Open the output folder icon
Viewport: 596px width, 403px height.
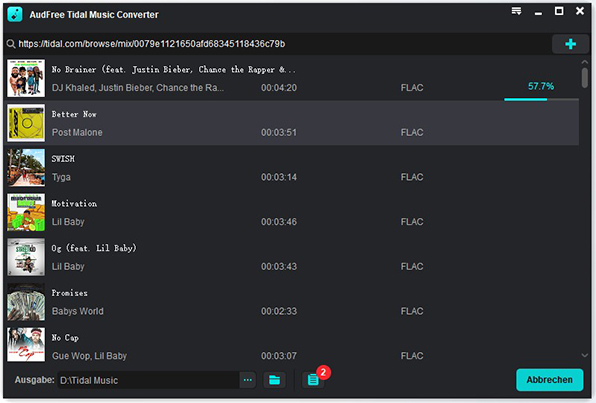[274, 380]
